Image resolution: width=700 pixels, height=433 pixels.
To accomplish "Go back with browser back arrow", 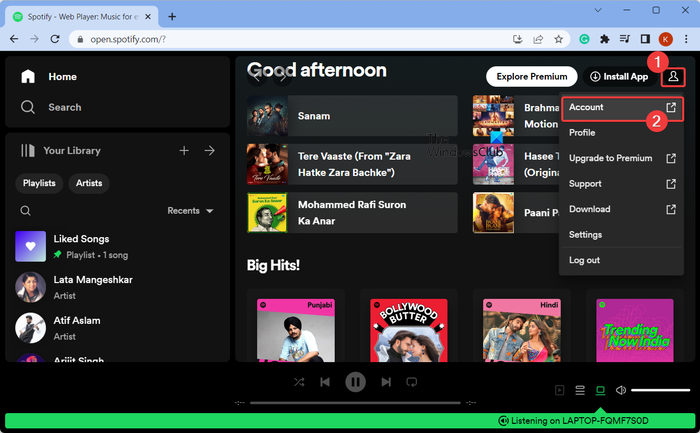I will point(14,39).
